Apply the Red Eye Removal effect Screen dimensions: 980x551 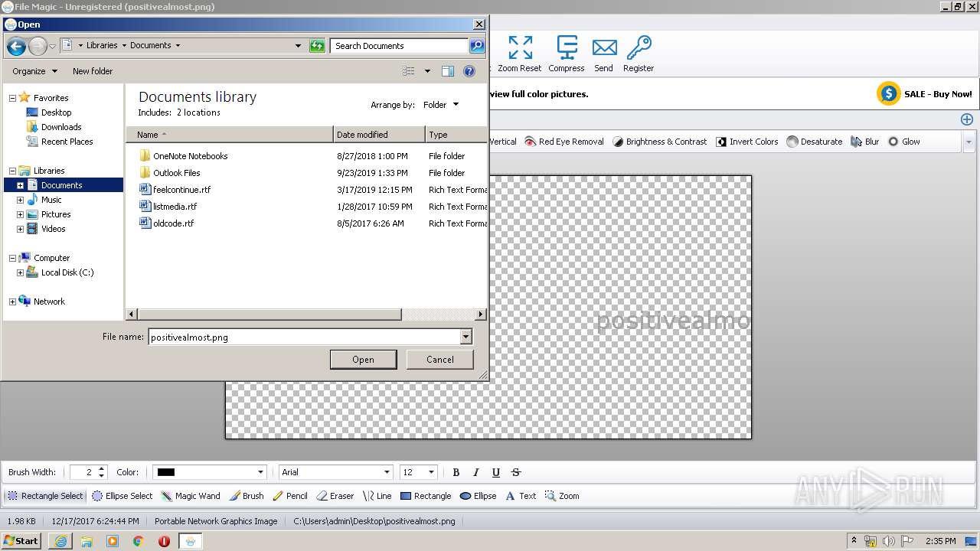pos(564,142)
